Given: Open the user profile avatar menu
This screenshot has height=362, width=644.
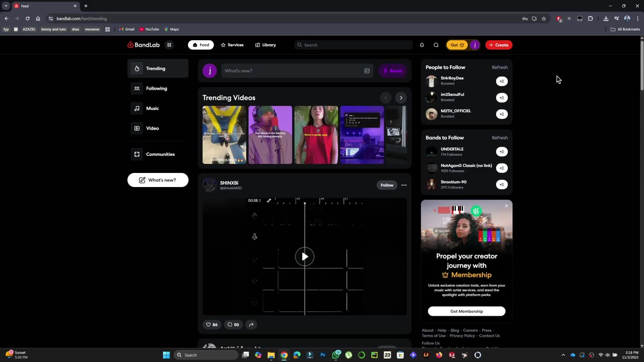Looking at the screenshot, I should pos(474,45).
